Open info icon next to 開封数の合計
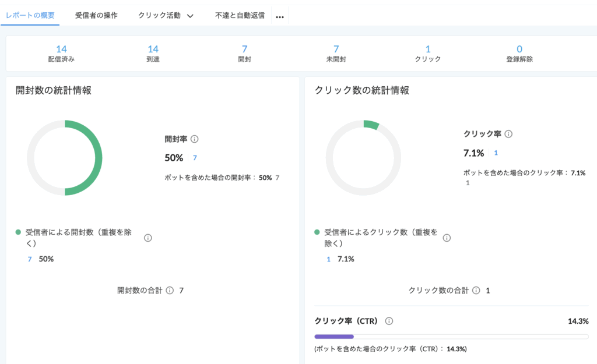 coord(170,291)
